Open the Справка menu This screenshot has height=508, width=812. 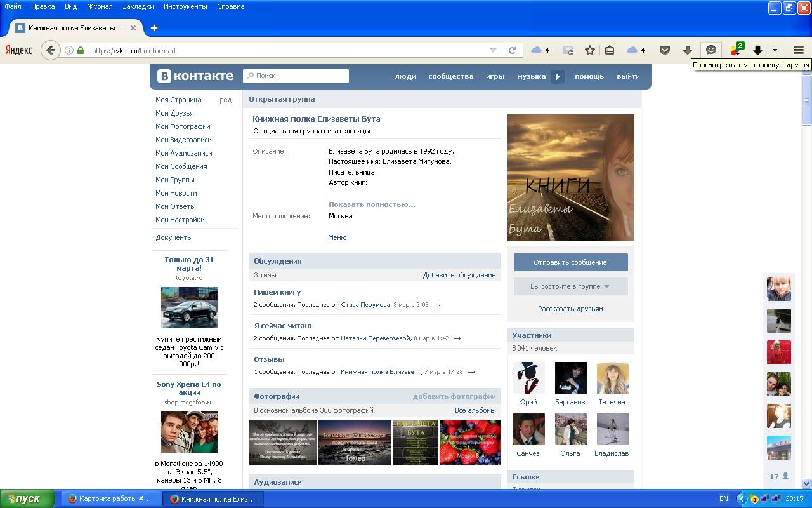point(230,6)
